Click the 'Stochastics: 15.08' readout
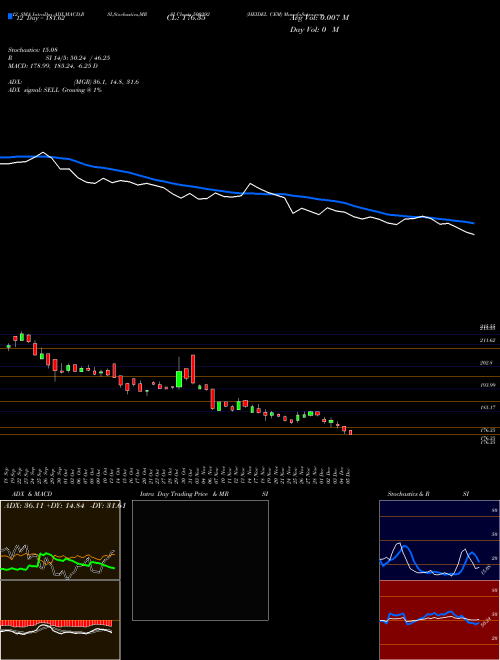This screenshot has height=660, width=500. [32, 50]
